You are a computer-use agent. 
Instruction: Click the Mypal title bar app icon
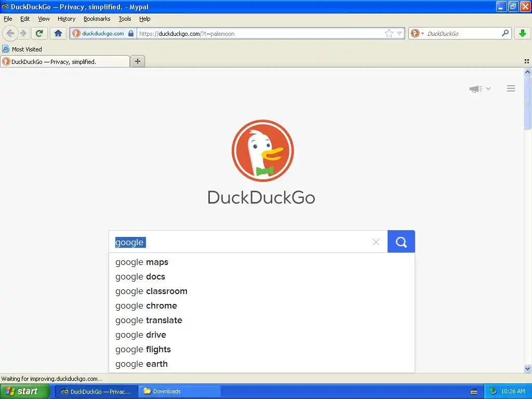point(5,6)
